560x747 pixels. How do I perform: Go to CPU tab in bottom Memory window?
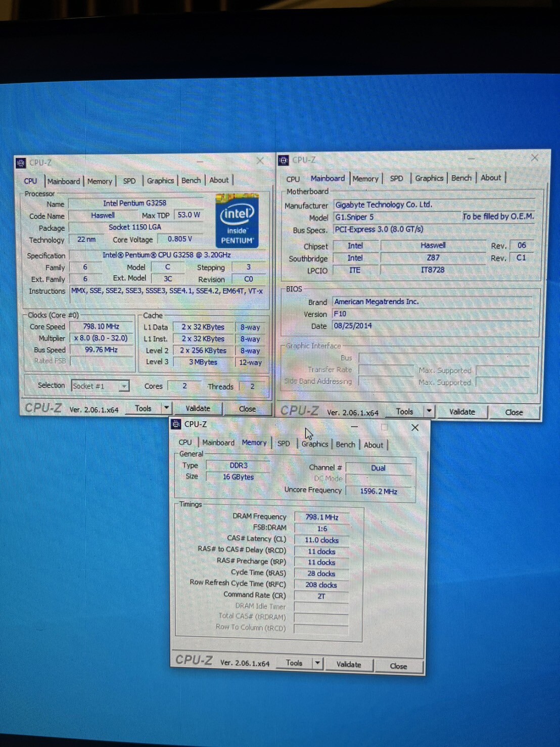point(185,442)
